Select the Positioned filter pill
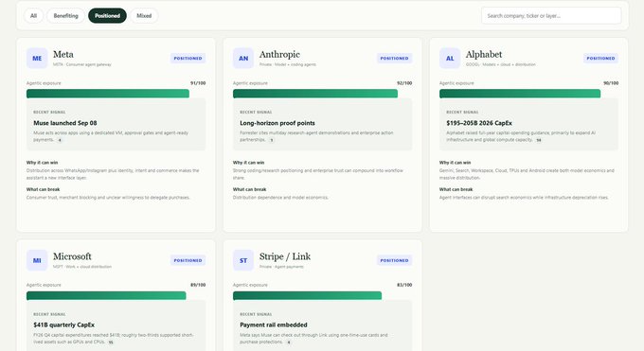644x351 pixels. (x=107, y=15)
